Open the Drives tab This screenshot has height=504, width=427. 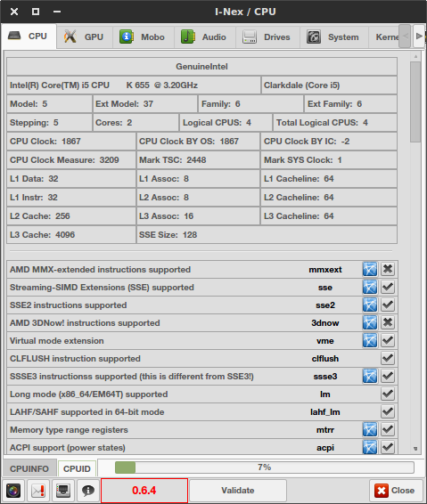[x=267, y=37]
